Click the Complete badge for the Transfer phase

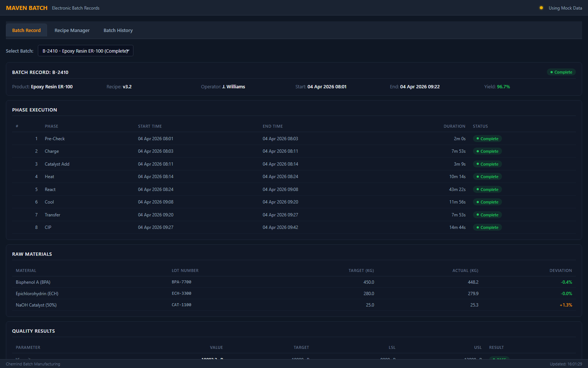[x=487, y=215]
